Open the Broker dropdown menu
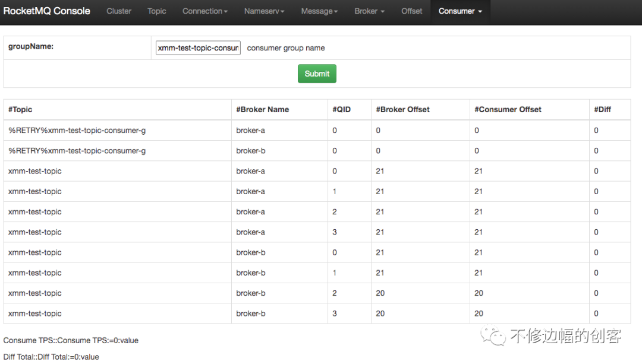 click(369, 11)
